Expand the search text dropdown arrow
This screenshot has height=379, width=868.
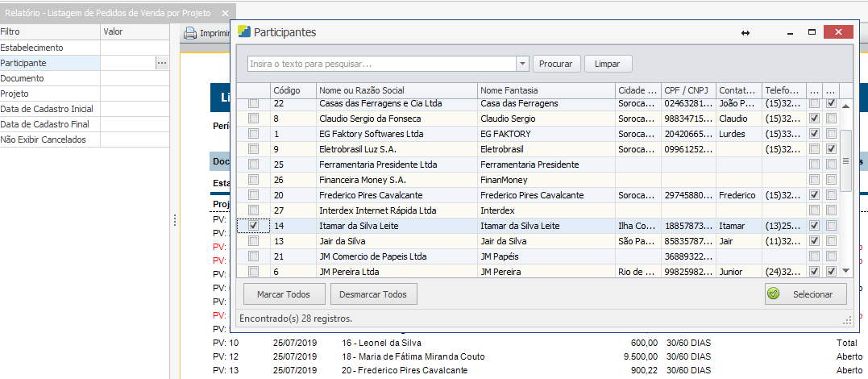click(x=522, y=64)
